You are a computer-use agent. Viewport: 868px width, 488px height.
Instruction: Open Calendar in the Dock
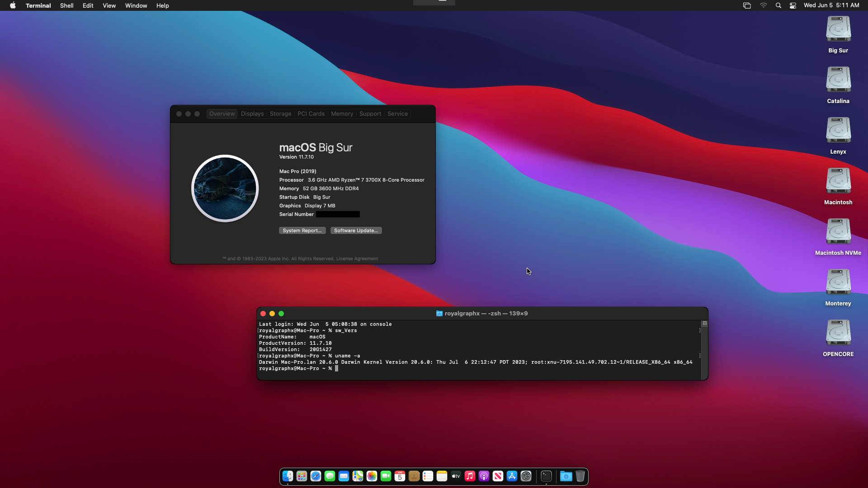pyautogui.click(x=400, y=476)
